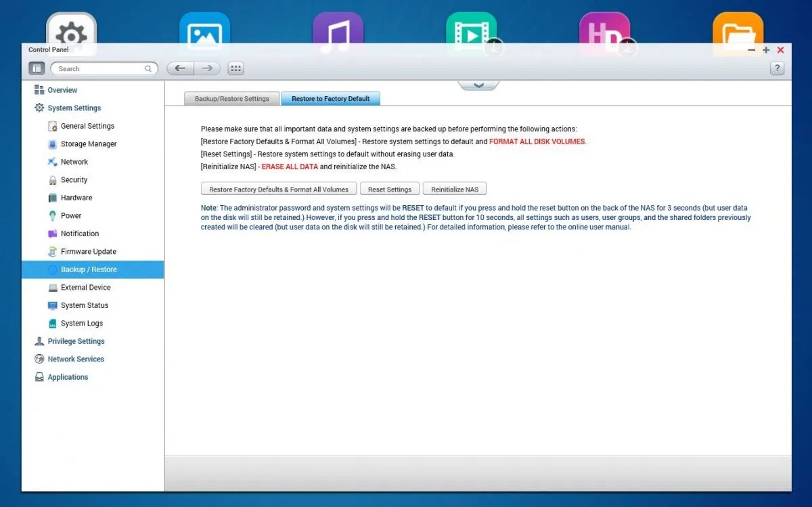This screenshot has height=507, width=812.
Task: Expand Privilege Settings section
Action: [76, 341]
